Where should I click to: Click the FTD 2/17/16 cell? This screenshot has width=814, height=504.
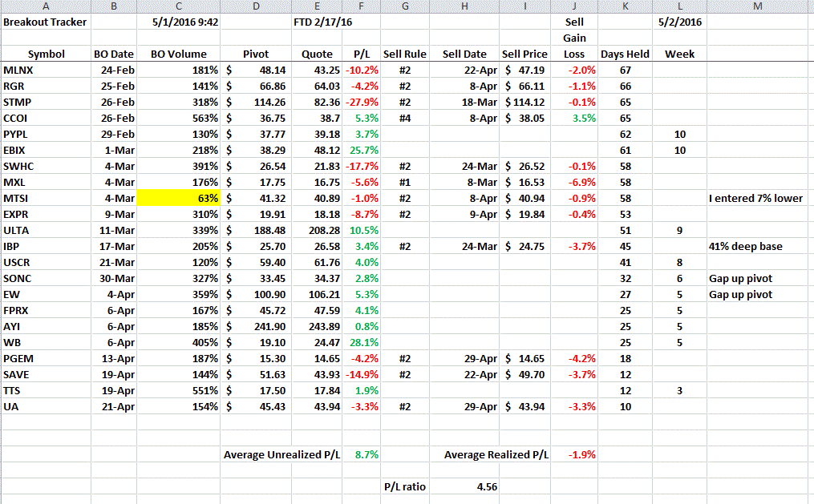point(323,22)
